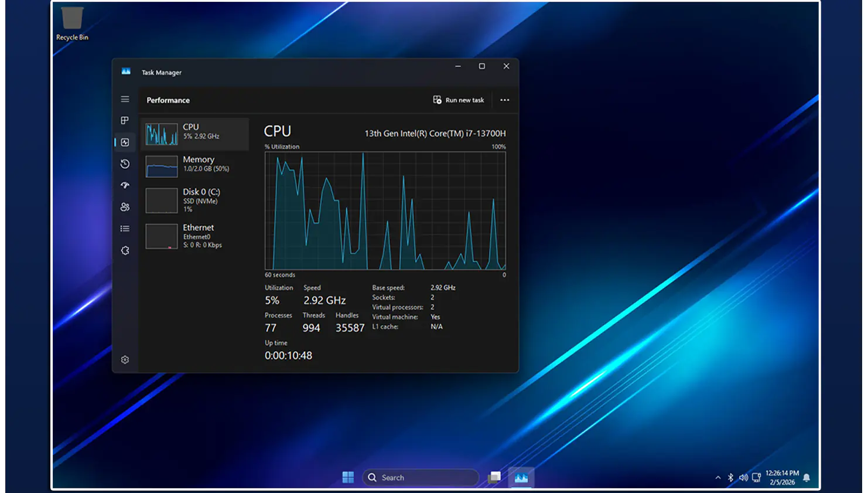Click the Memory mini graph thumbnail
This screenshot has height=493, width=868.
click(162, 166)
